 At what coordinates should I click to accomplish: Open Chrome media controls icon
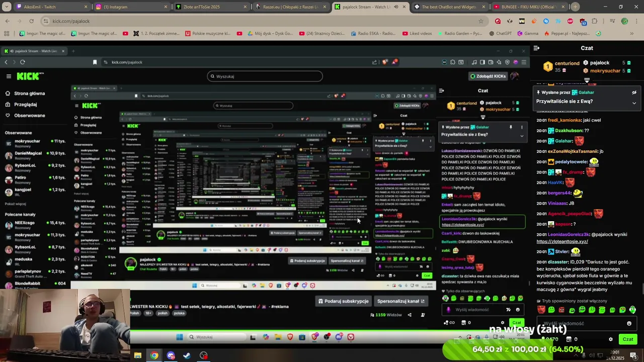612,21
